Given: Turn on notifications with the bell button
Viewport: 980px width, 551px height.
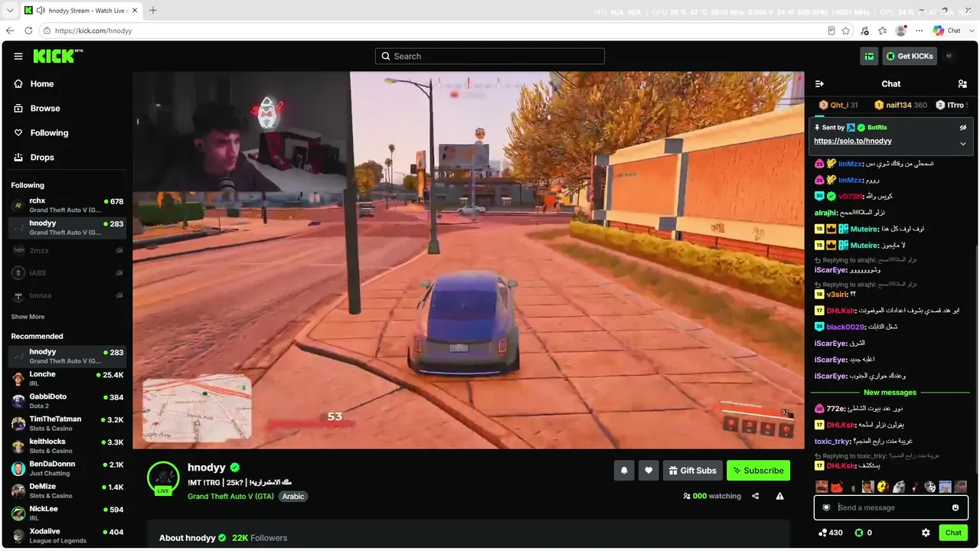Looking at the screenshot, I should coord(624,471).
